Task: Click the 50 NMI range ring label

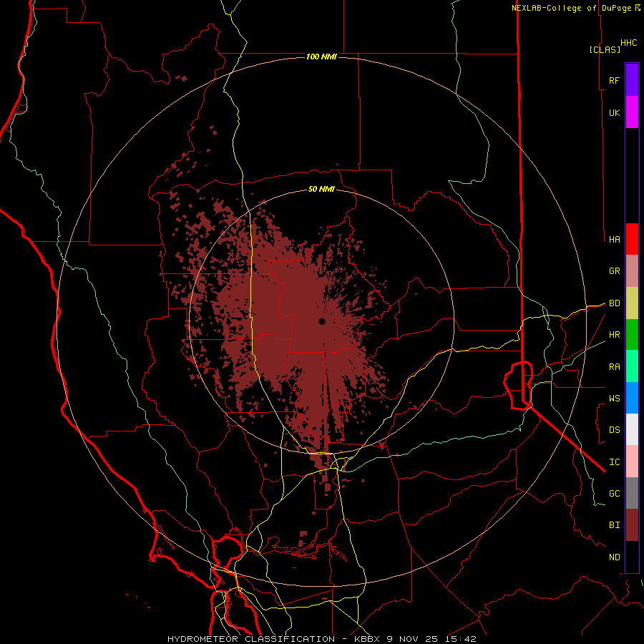Action: coord(321,190)
